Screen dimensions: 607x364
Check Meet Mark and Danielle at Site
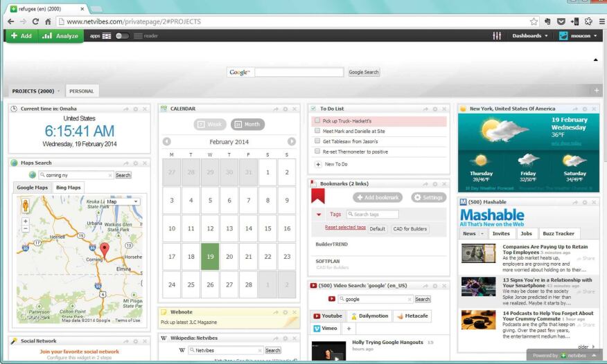(317, 131)
